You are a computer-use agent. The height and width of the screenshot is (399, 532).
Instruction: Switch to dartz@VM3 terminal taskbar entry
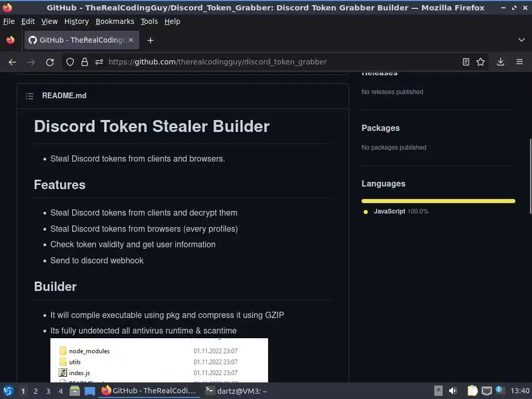(x=237, y=391)
